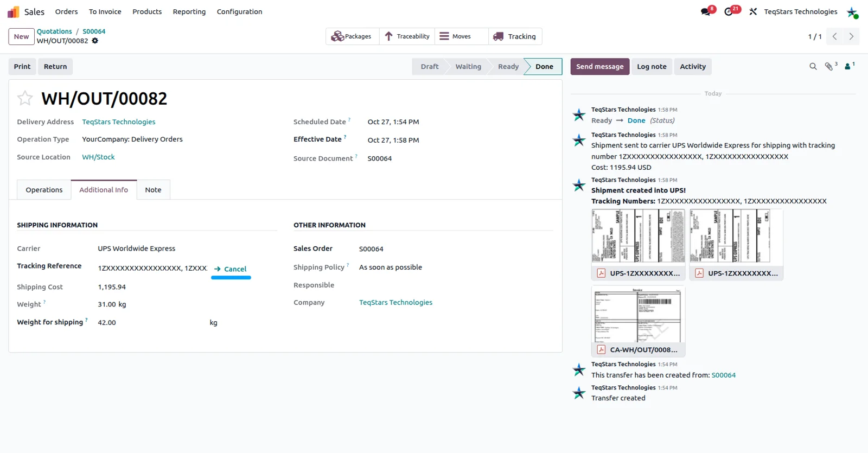
Task: Open Packages smart button
Action: [x=352, y=36]
